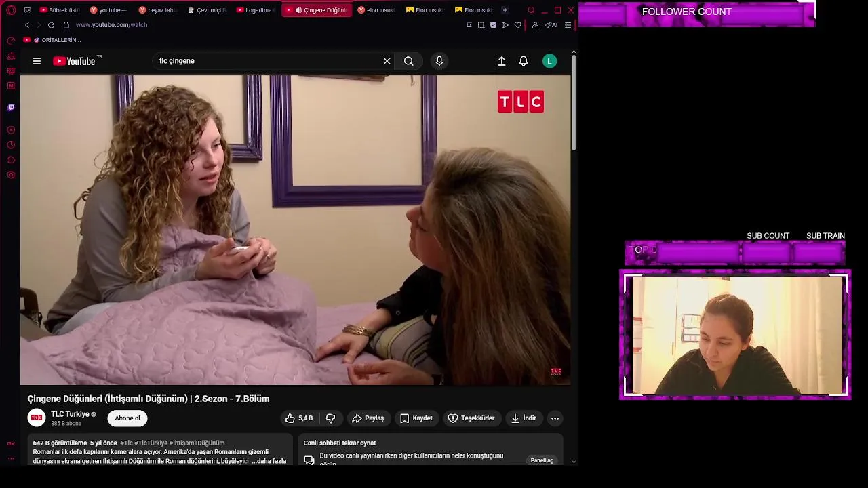Select the Çingene Düğünleri active tab
Viewport: 868px width, 488px height.
(x=317, y=10)
